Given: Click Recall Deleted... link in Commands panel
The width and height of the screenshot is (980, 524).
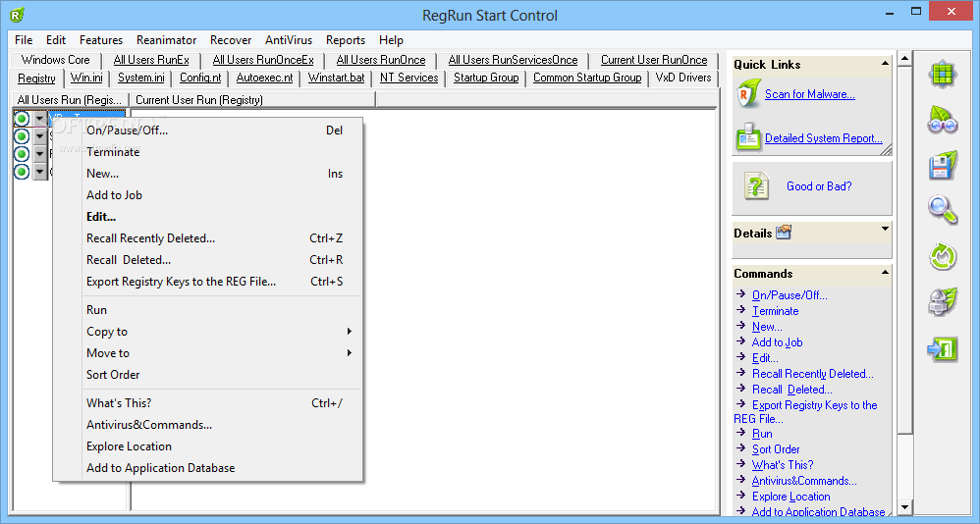Looking at the screenshot, I should pyautogui.click(x=791, y=390).
